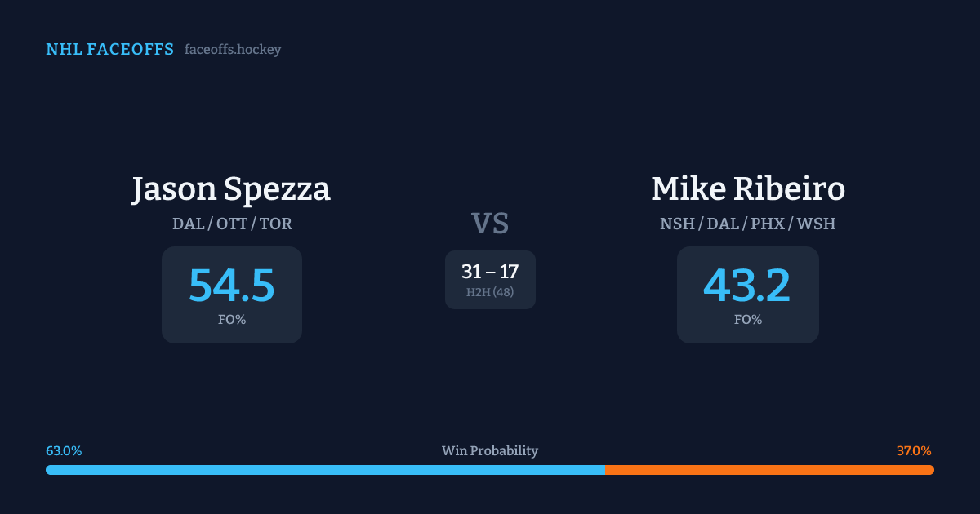Viewport: 980px width, 514px height.
Task: Click the H2H (48) label
Action: [490, 292]
